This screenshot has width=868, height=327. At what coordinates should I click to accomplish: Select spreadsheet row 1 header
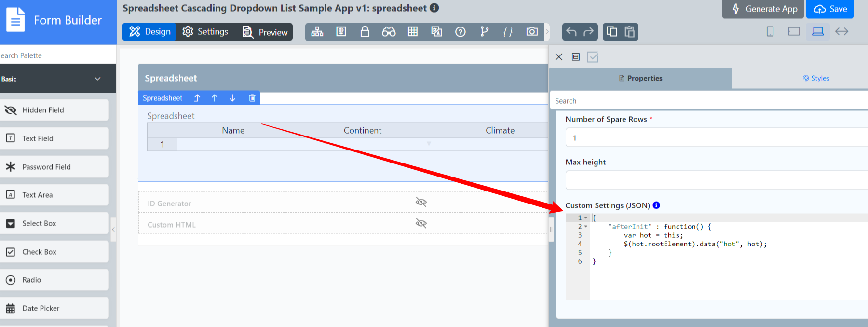click(162, 144)
